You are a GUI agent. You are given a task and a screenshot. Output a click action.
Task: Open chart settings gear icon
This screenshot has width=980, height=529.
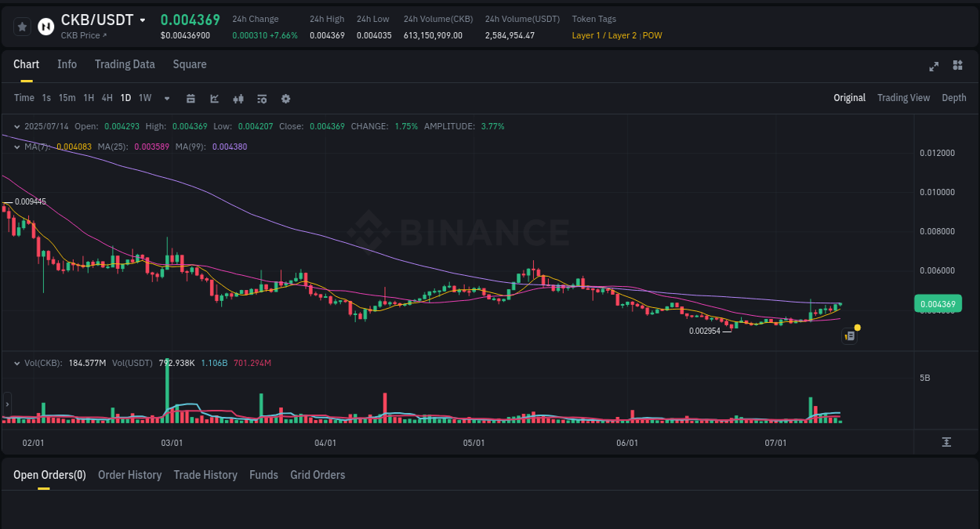[x=285, y=98]
